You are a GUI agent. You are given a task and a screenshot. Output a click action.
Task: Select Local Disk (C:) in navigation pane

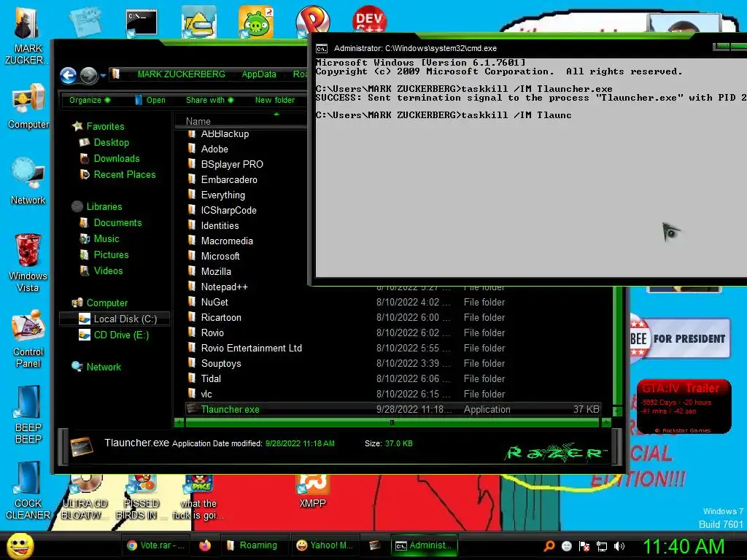click(x=115, y=319)
